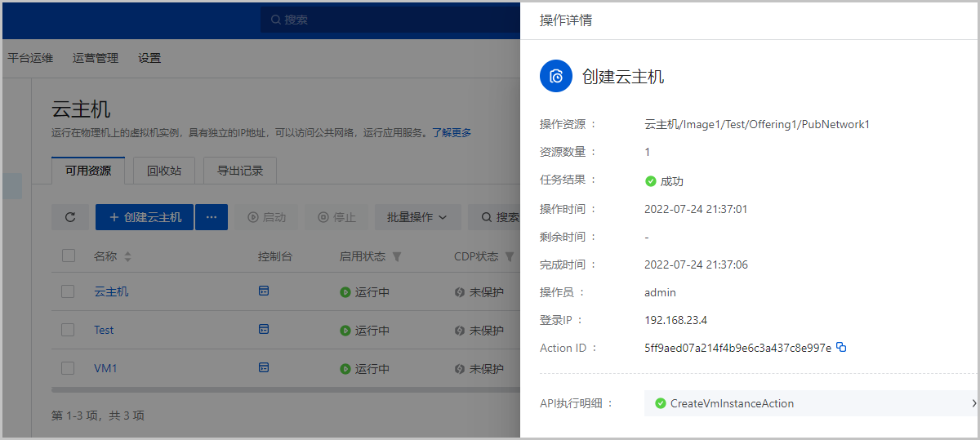The width and height of the screenshot is (980, 440).
Task: Expand the CreateVmInstanceAction API detail
Action: (x=973, y=403)
